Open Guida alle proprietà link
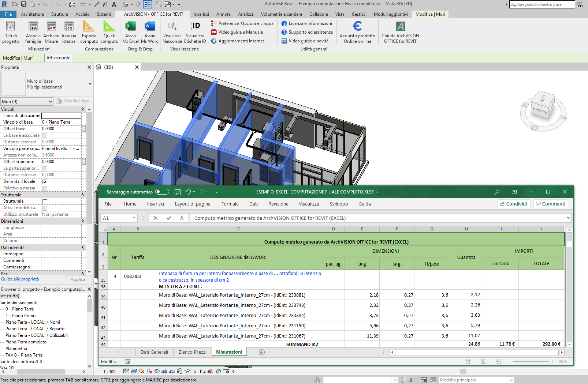 [x=20, y=279]
